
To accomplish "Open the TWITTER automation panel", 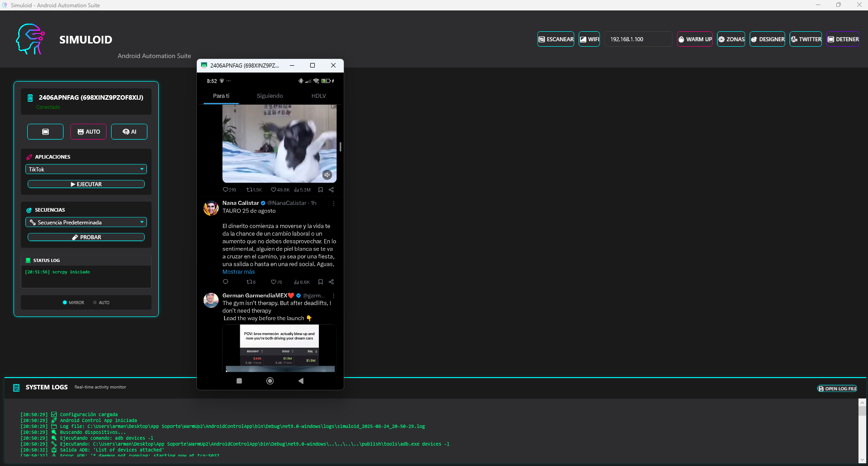I will tap(805, 39).
